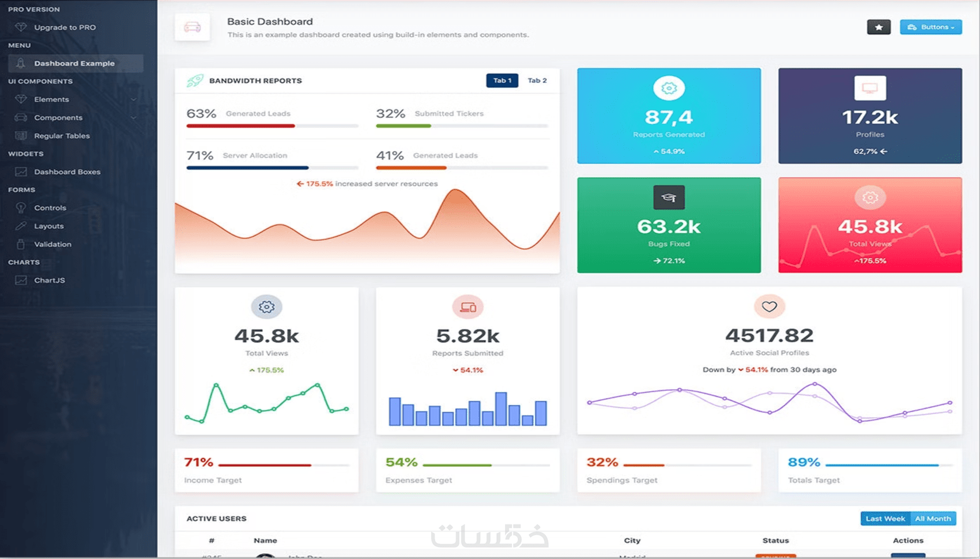The width and height of the screenshot is (980, 559).
Task: Expand the Elements submenu chevron
Action: [134, 100]
